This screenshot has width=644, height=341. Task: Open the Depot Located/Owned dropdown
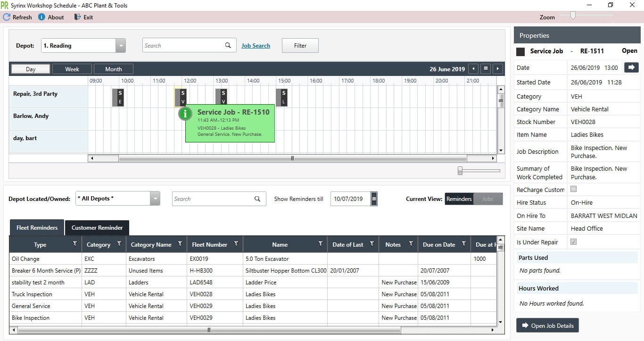pos(155,199)
